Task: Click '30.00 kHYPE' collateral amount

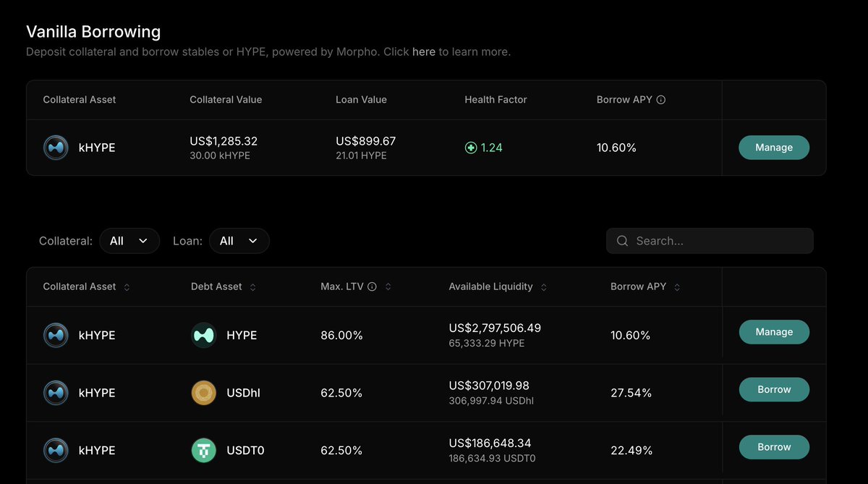Action: point(220,156)
